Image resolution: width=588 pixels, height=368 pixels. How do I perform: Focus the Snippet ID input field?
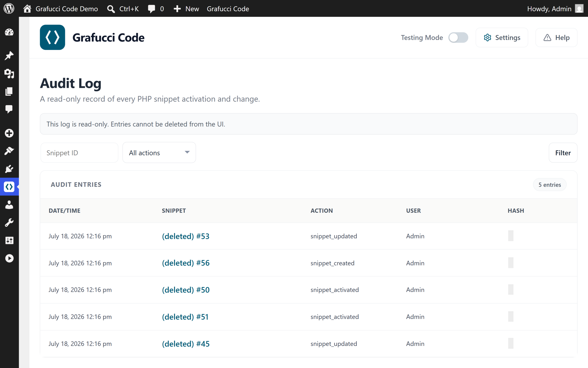tap(79, 152)
